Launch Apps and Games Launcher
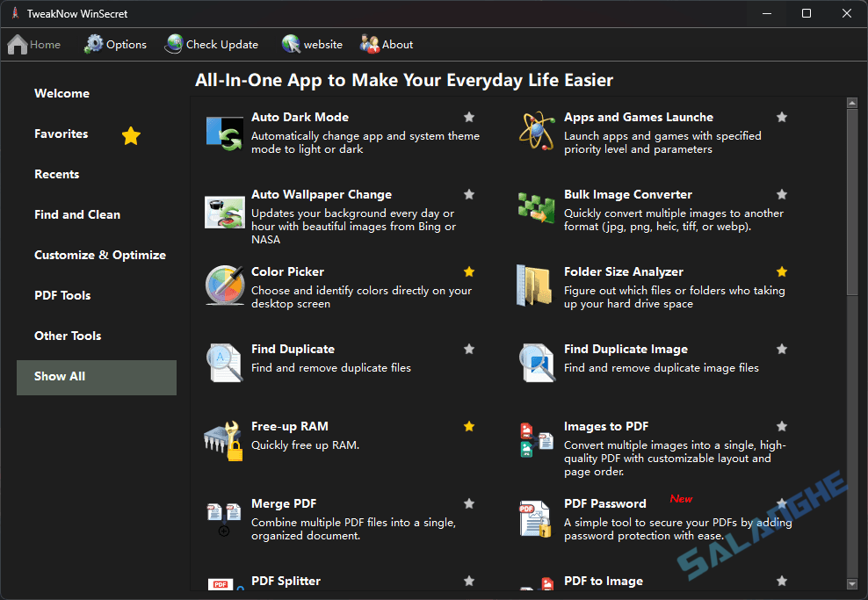The height and width of the screenshot is (600, 868). click(x=638, y=117)
